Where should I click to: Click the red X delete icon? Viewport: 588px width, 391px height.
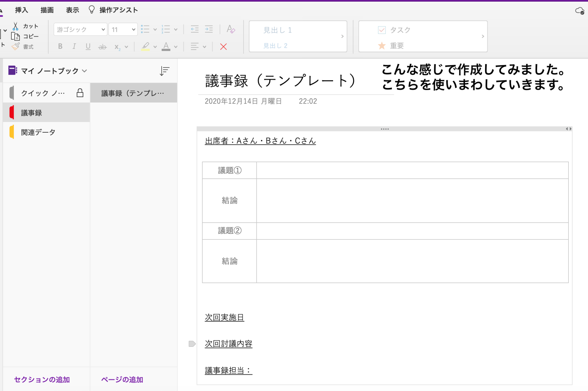[224, 47]
